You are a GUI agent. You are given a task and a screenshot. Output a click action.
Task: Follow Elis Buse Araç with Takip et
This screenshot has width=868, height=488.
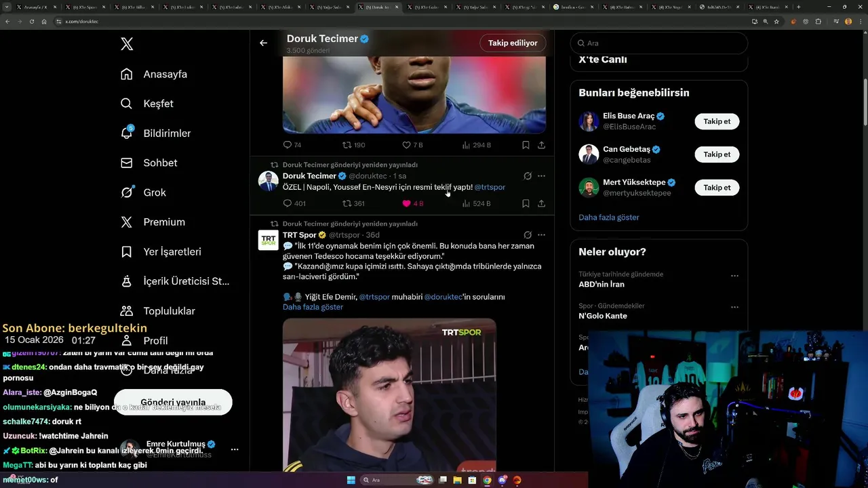click(x=717, y=121)
